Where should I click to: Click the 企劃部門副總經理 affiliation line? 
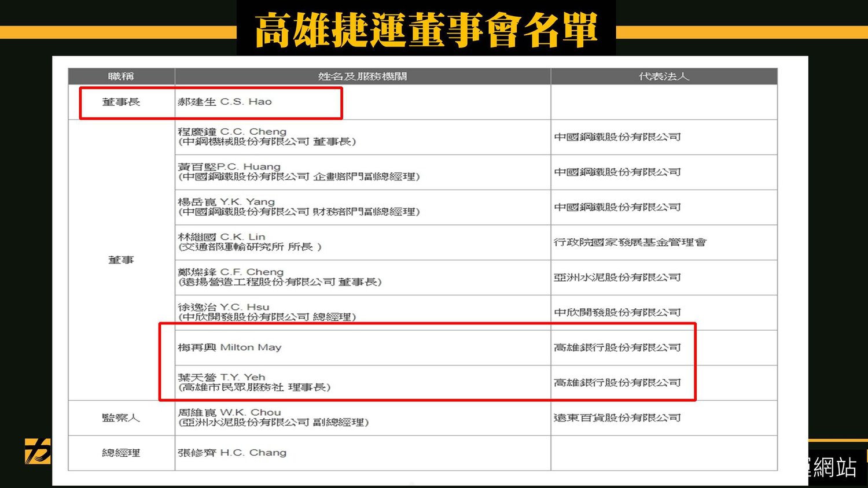pos(299,177)
